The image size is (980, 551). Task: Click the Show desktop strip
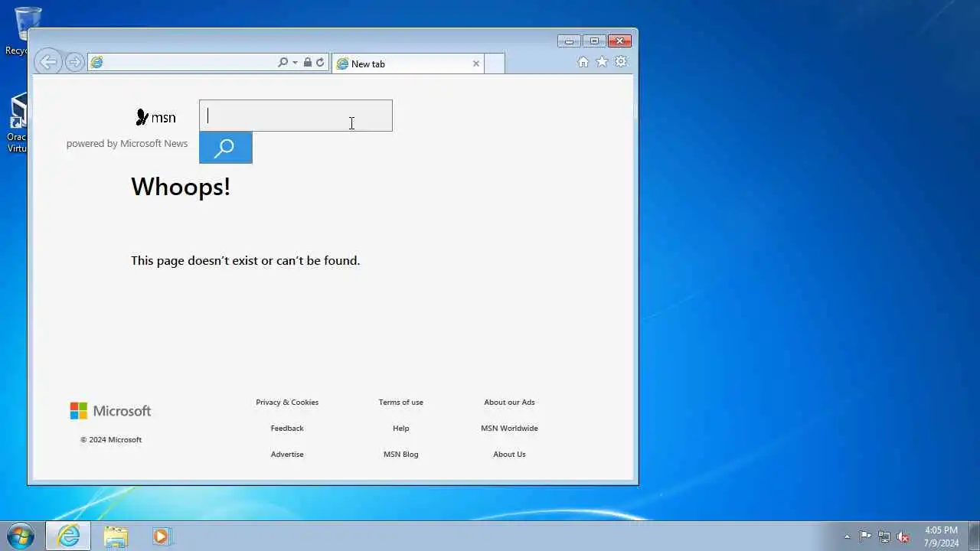pos(975,536)
